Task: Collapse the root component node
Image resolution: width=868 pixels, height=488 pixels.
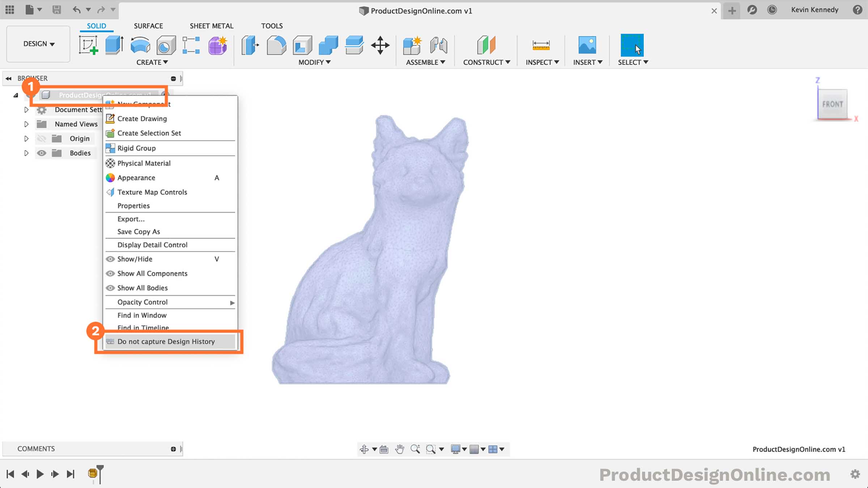Action: click(x=16, y=95)
